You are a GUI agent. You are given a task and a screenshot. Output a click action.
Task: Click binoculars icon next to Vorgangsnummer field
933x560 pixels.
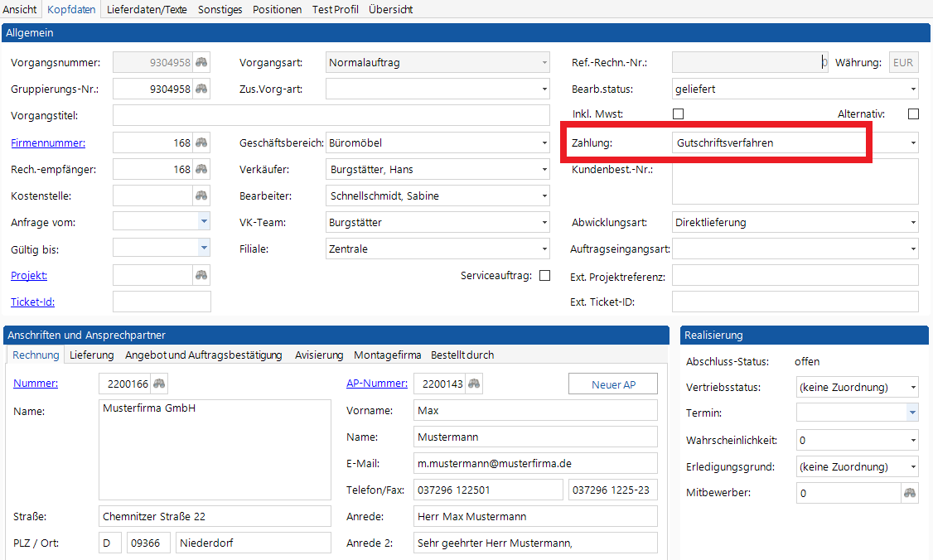(x=201, y=63)
